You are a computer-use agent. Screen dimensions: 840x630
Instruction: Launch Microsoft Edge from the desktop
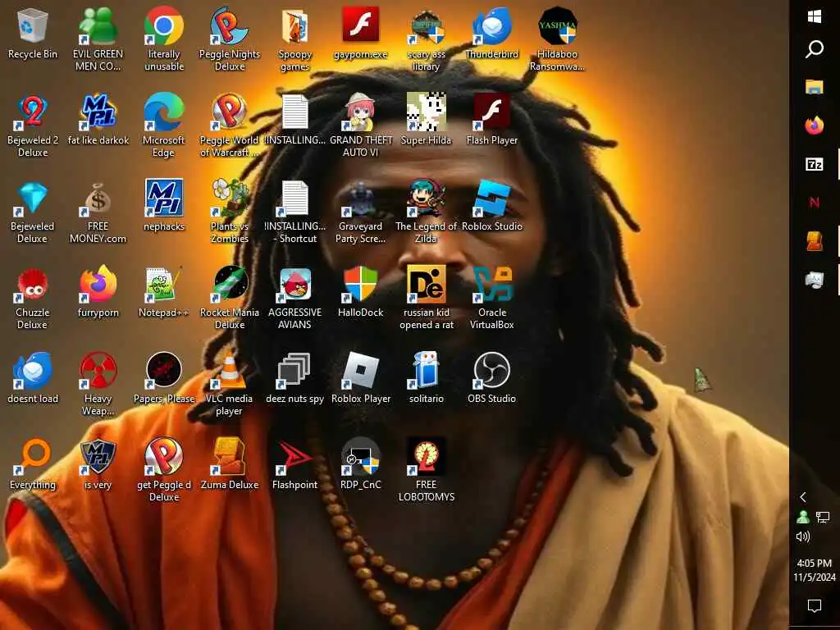click(164, 112)
